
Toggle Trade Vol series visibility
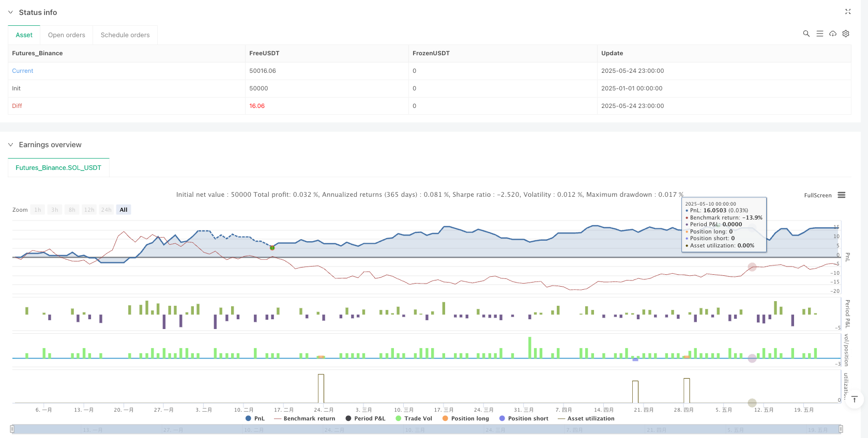point(414,418)
